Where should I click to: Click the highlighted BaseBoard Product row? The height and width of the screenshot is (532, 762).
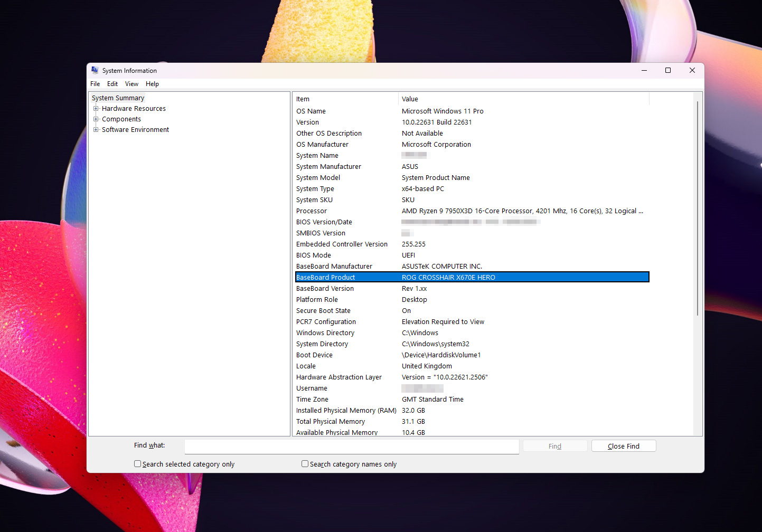(x=472, y=278)
